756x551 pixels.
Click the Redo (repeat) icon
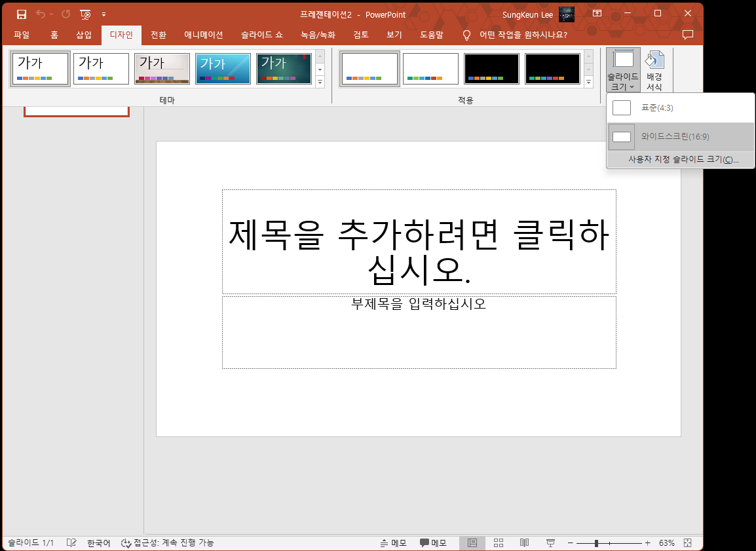click(x=66, y=14)
